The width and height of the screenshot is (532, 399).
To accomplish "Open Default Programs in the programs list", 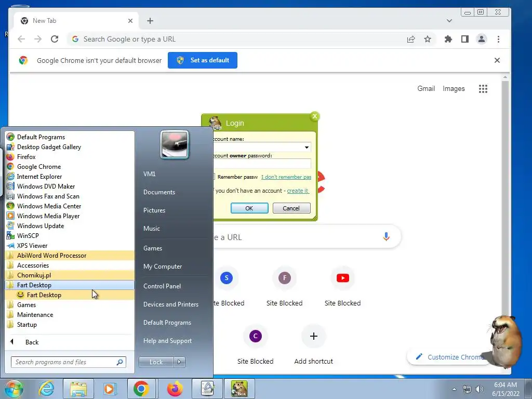I will 41,137.
